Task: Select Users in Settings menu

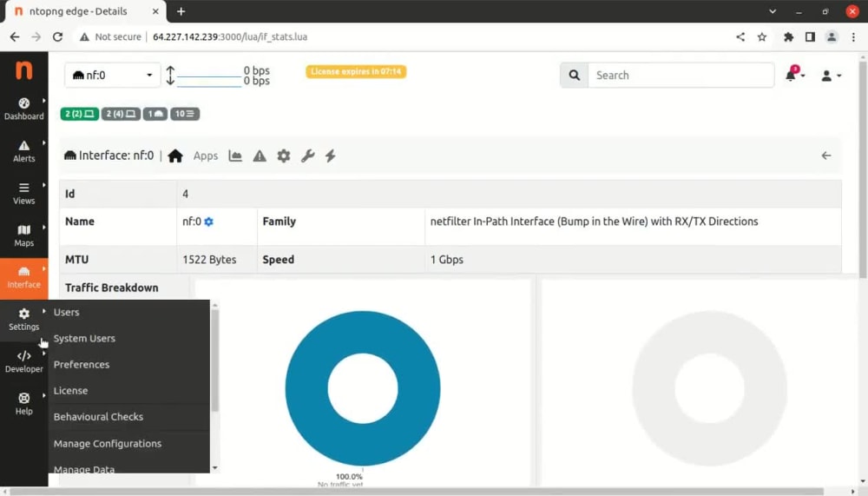Action: point(67,312)
